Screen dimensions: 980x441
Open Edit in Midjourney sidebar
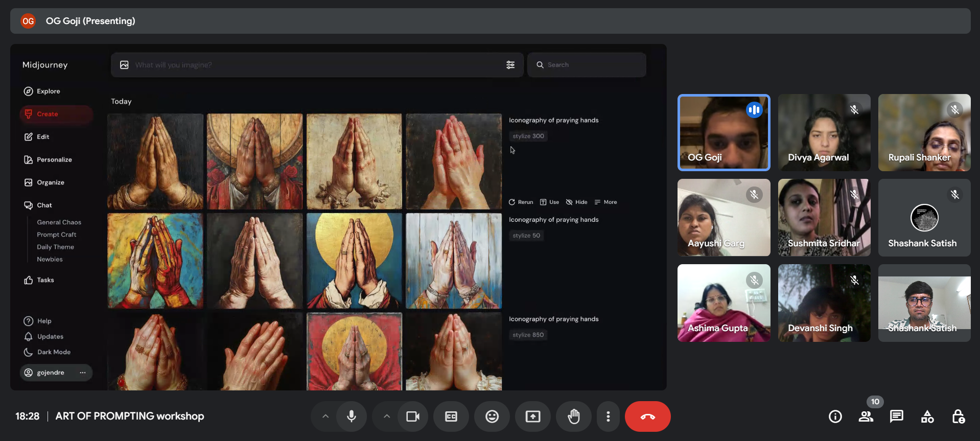pos(37,136)
